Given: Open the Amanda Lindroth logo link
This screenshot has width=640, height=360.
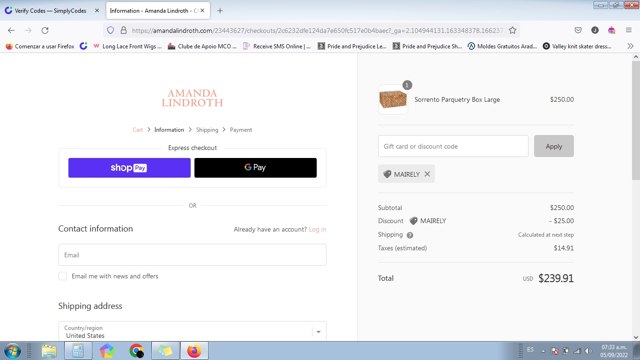Looking at the screenshot, I should coord(192,98).
